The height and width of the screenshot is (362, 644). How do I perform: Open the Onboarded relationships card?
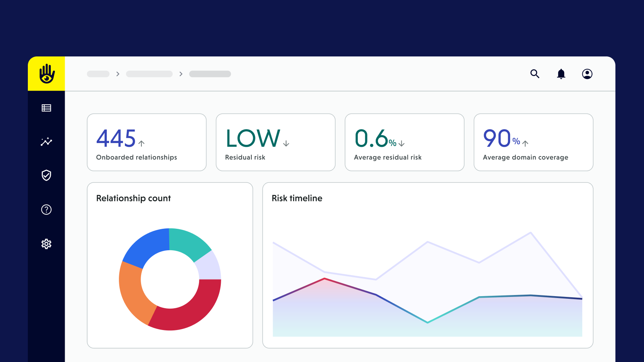pyautogui.click(x=147, y=142)
